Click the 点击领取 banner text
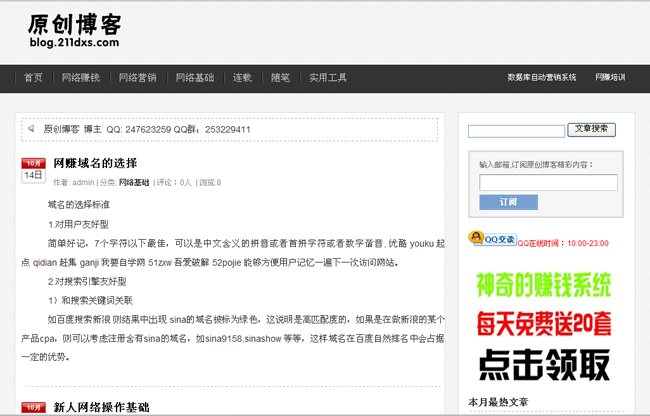The image size is (650, 416). pyautogui.click(x=544, y=365)
